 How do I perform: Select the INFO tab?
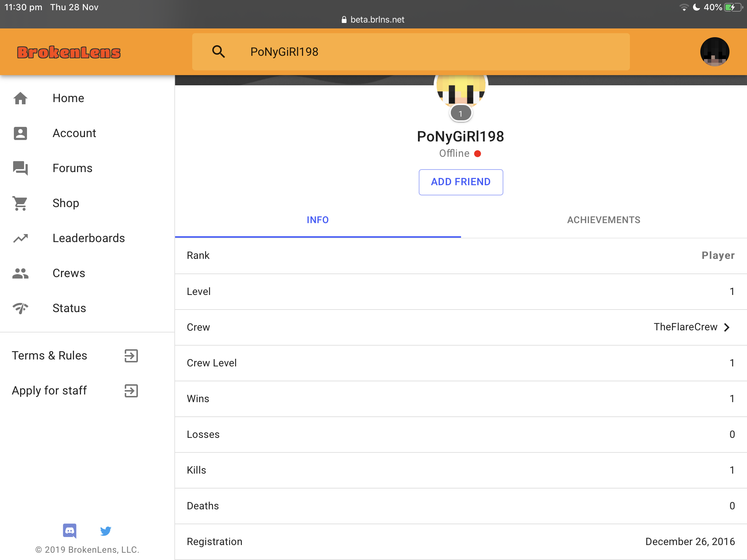(318, 220)
